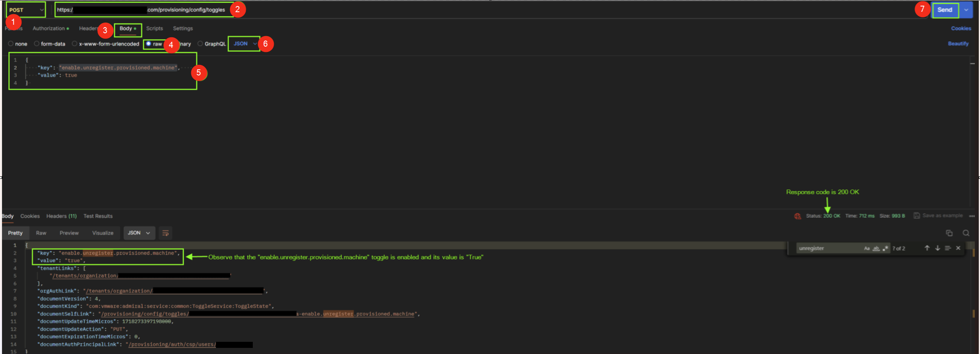Switch response view to Raw

pos(41,233)
